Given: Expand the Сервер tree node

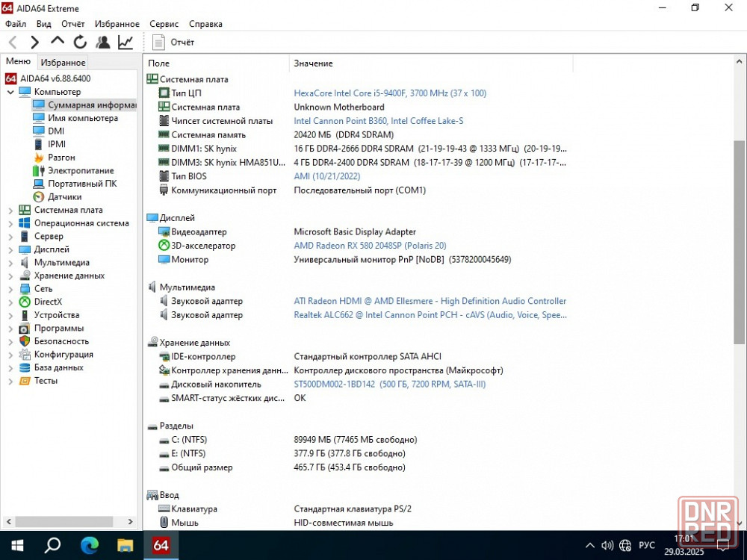Looking at the screenshot, I should [10, 236].
